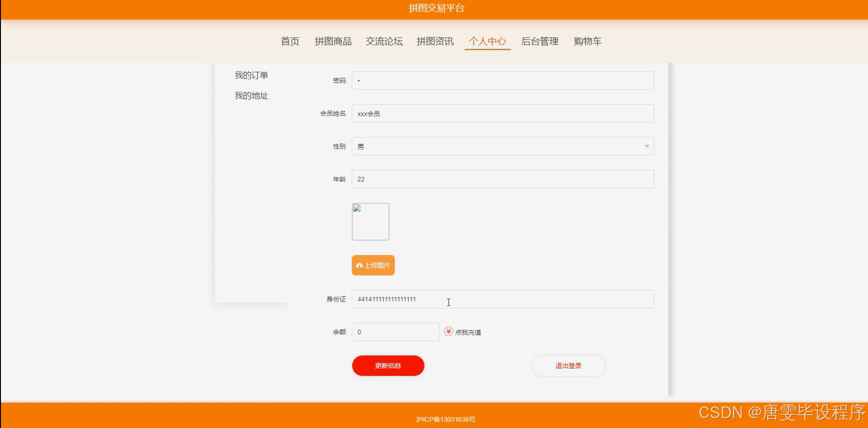
Task: Click the yen recharge icon
Action: 449,331
